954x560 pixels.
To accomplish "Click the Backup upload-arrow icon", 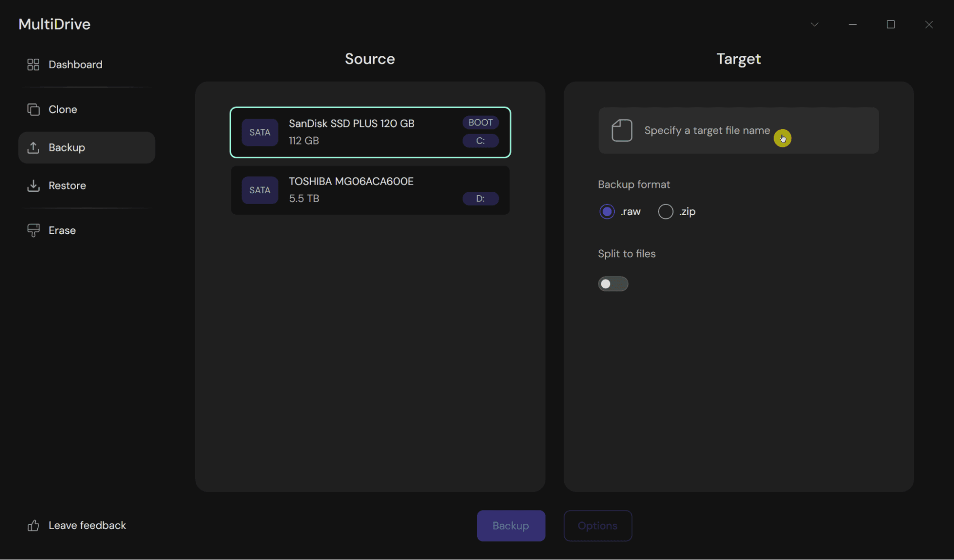I will 33,147.
